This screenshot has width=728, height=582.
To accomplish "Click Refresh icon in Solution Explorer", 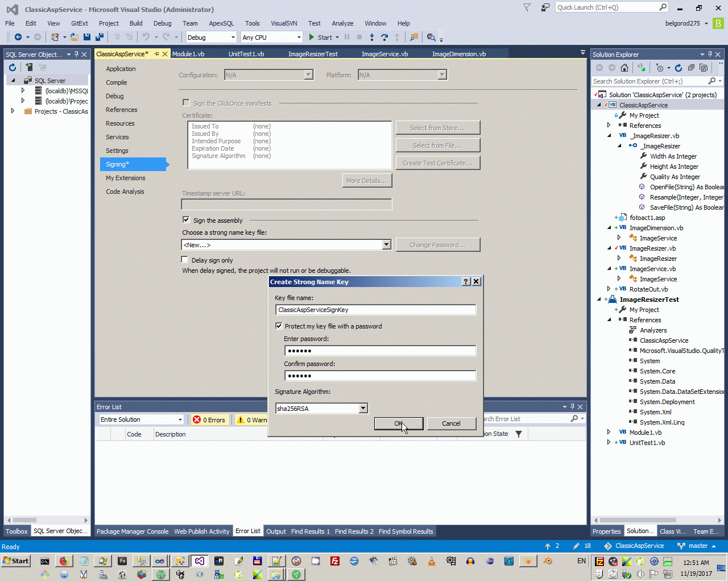I will click(x=679, y=68).
